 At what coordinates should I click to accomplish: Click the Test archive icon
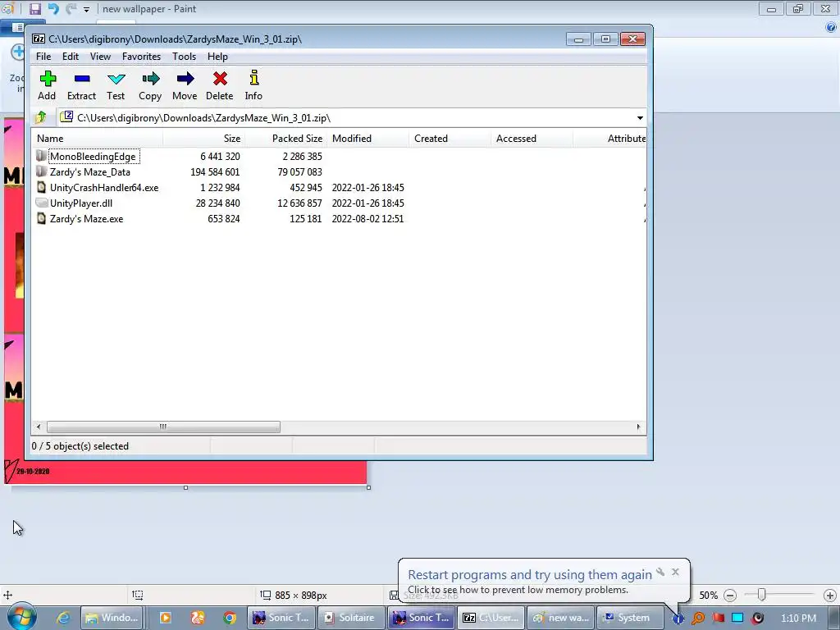coord(116,85)
